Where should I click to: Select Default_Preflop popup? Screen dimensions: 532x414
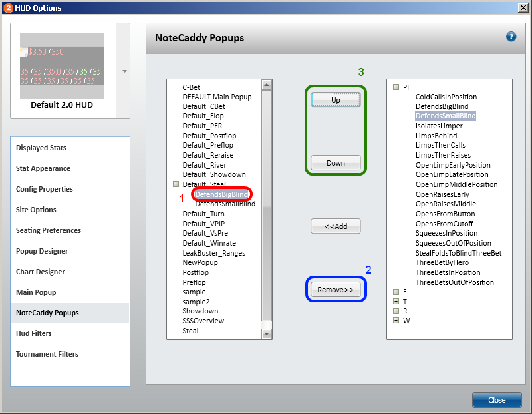click(208, 145)
